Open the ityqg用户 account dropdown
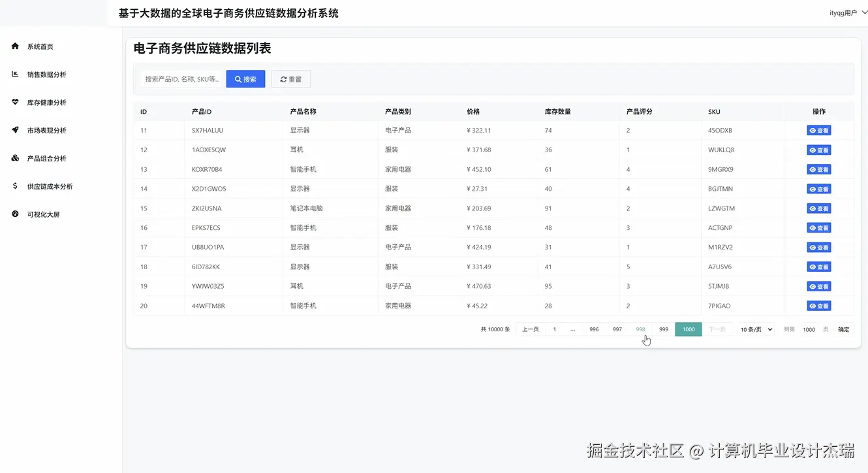 click(847, 13)
